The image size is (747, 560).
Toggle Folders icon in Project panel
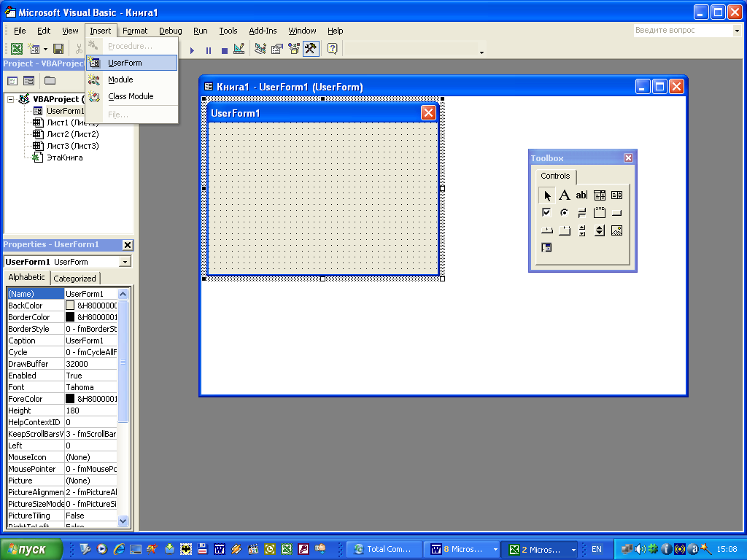[x=50, y=81]
